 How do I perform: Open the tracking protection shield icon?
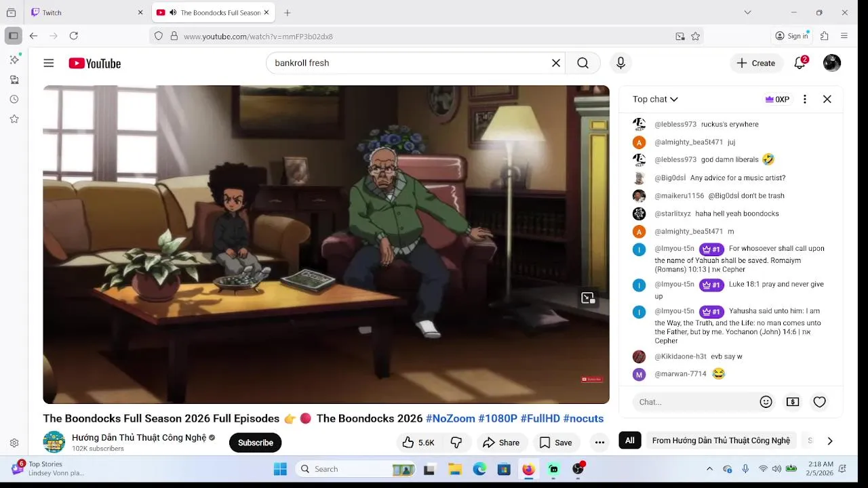point(159,36)
